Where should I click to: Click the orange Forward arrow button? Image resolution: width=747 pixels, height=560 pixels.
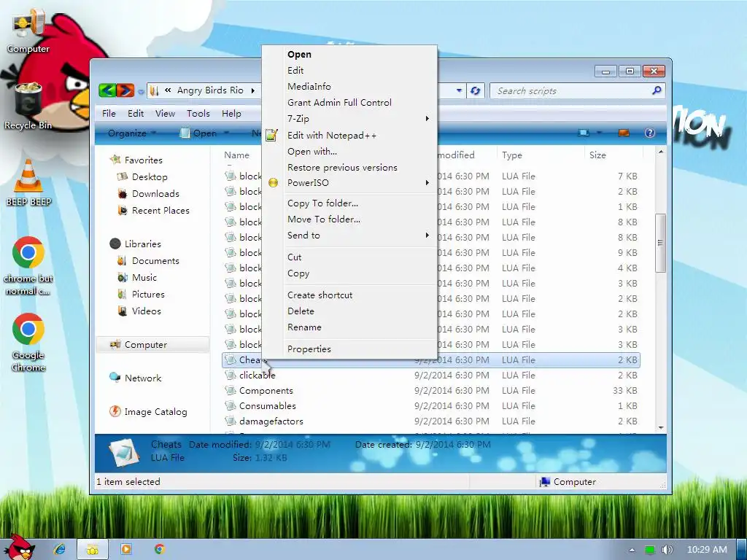click(x=125, y=90)
